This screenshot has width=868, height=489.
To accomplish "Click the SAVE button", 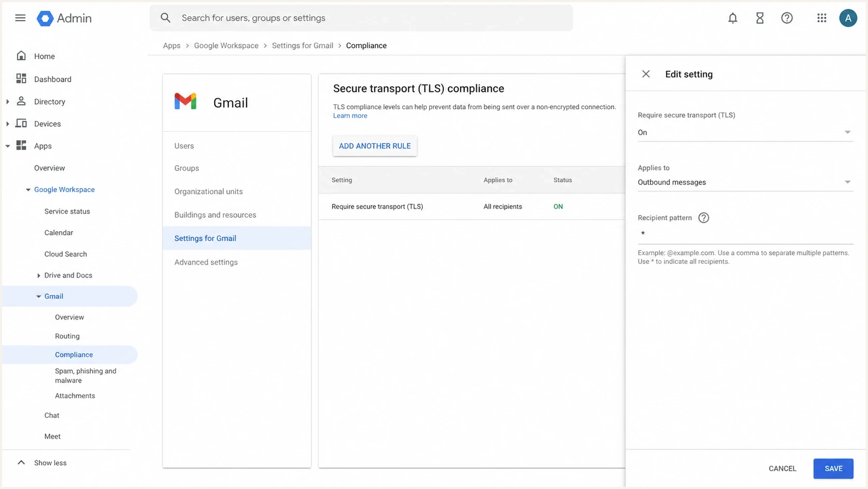I will click(x=833, y=468).
